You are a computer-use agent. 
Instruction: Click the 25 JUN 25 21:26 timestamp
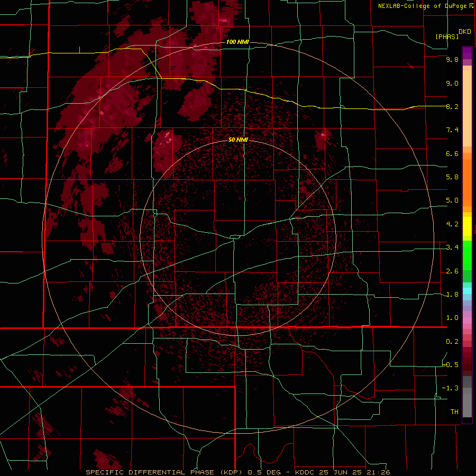click(x=354, y=472)
